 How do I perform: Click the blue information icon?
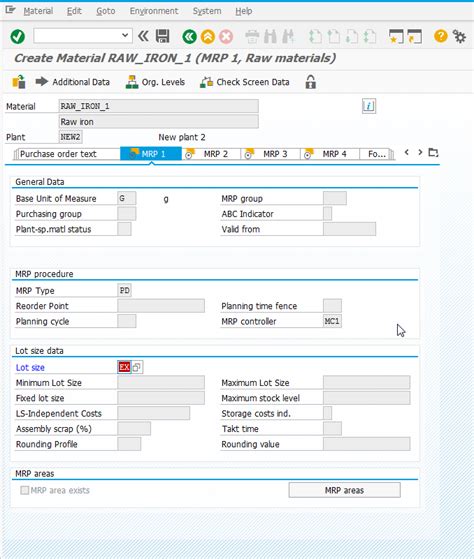(369, 106)
